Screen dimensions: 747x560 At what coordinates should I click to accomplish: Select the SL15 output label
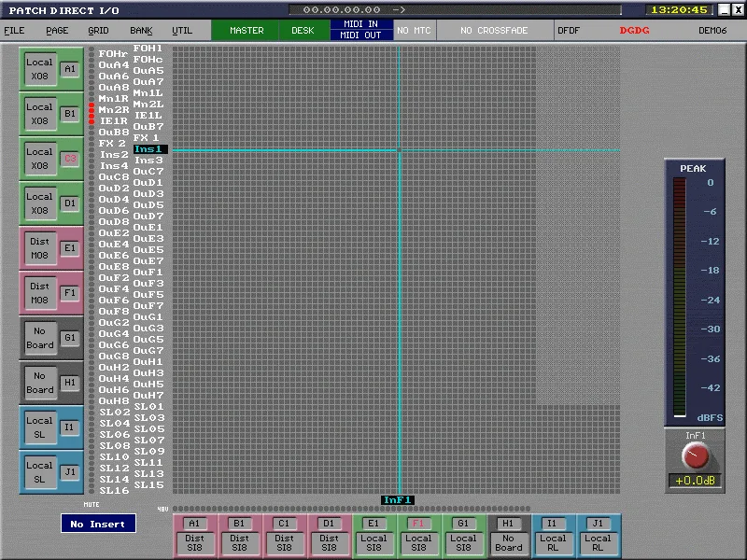(x=148, y=484)
